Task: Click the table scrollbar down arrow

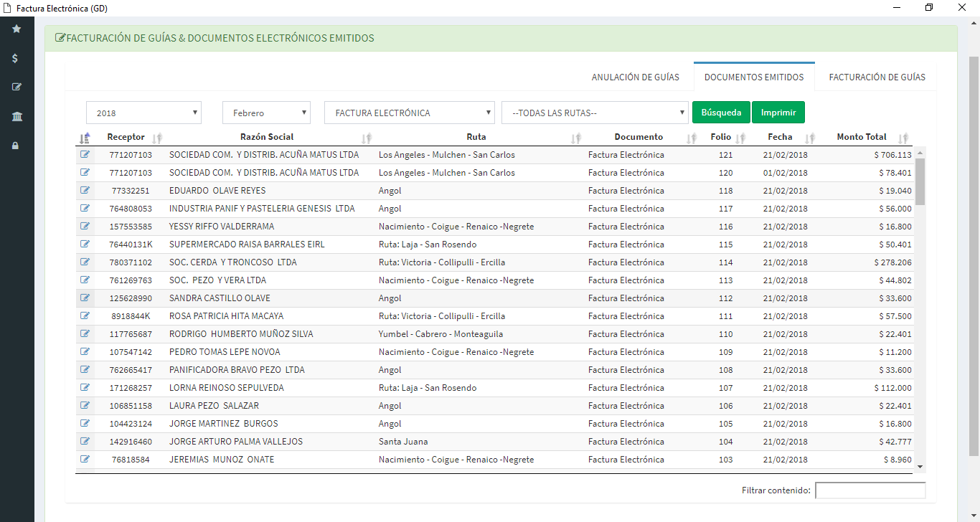Action: click(x=920, y=467)
